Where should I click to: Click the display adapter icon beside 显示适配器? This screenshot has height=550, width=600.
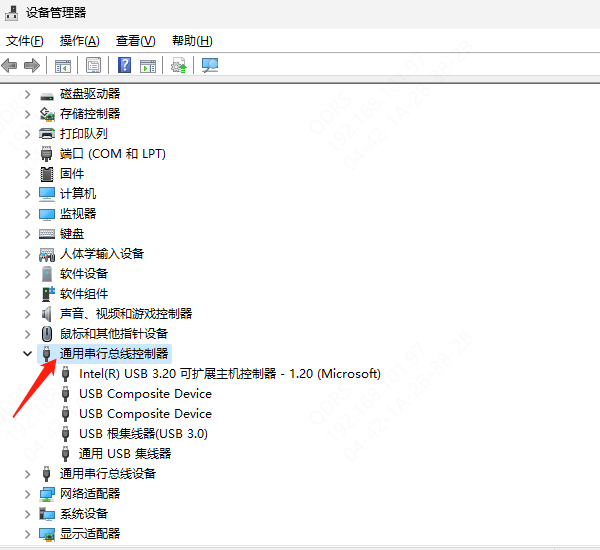pyautogui.click(x=47, y=534)
